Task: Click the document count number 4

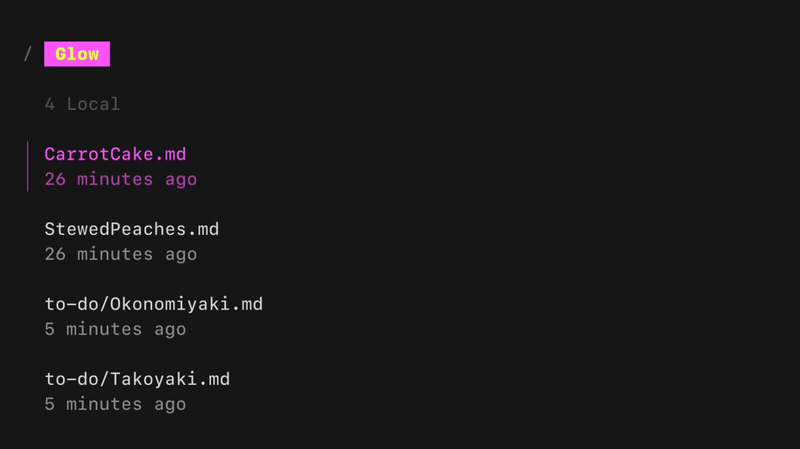Action: point(50,104)
